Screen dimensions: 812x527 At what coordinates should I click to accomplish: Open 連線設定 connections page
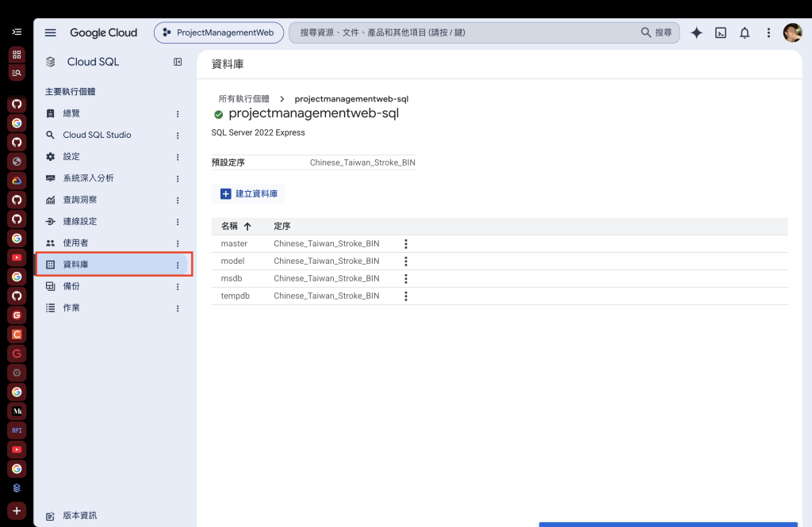tap(80, 221)
